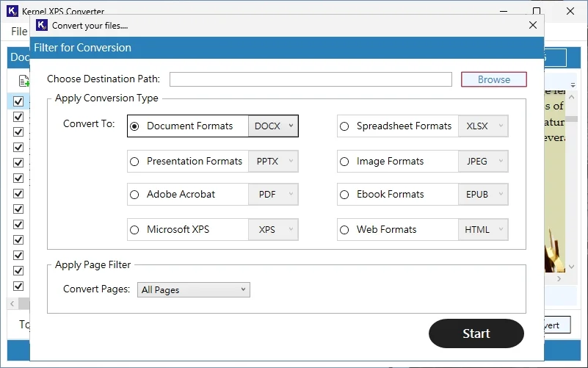
Task: Open the PPTX format dropdown
Action: [273, 162]
